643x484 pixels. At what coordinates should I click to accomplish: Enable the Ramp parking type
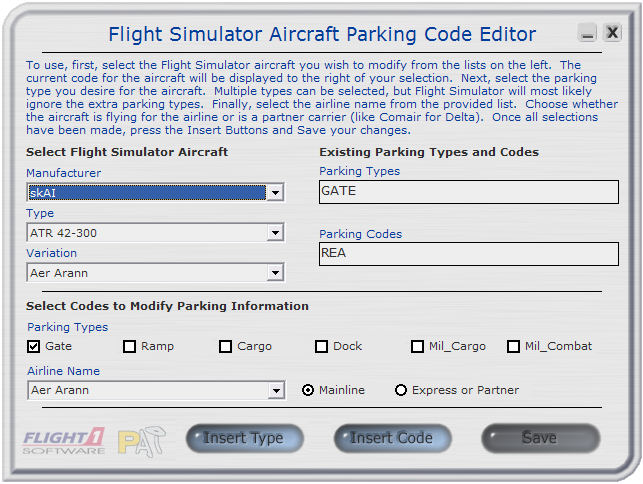pyautogui.click(x=129, y=347)
